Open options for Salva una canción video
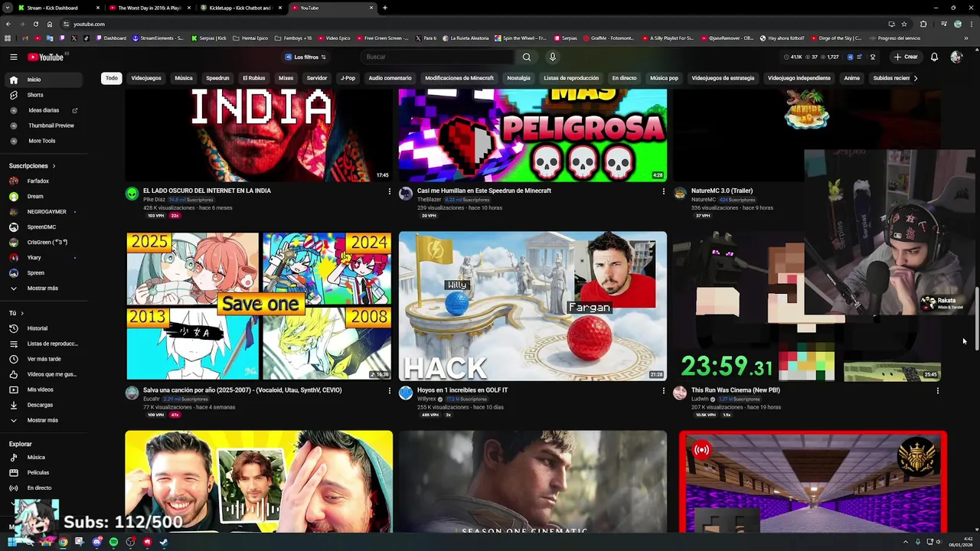 [389, 391]
